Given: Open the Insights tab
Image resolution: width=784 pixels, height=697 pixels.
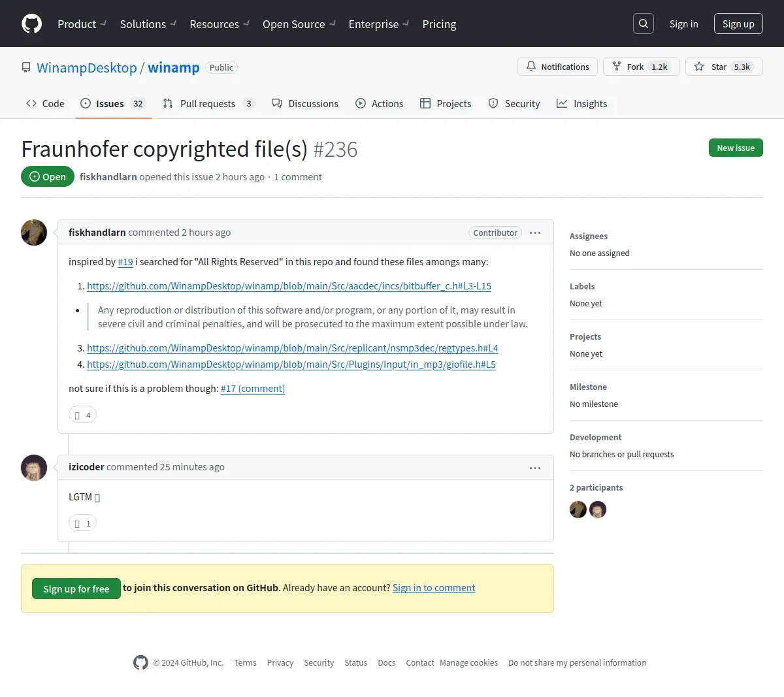Looking at the screenshot, I should 581,103.
